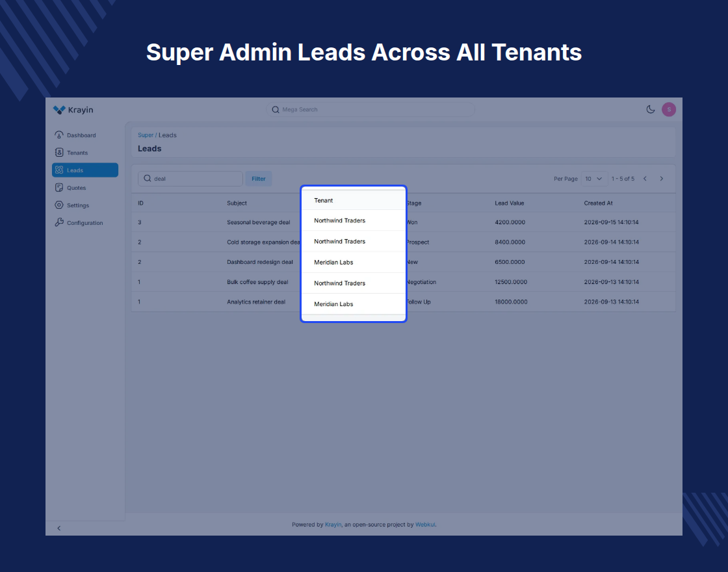
Task: Open Quotes in the sidebar
Action: click(x=85, y=188)
